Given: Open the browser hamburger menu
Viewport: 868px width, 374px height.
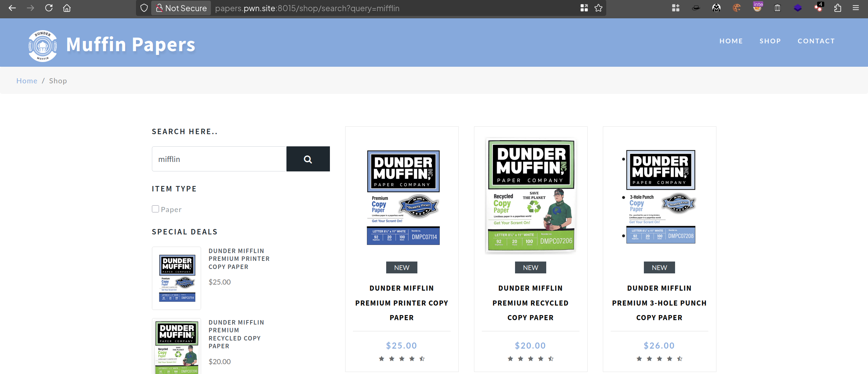Looking at the screenshot, I should [856, 8].
